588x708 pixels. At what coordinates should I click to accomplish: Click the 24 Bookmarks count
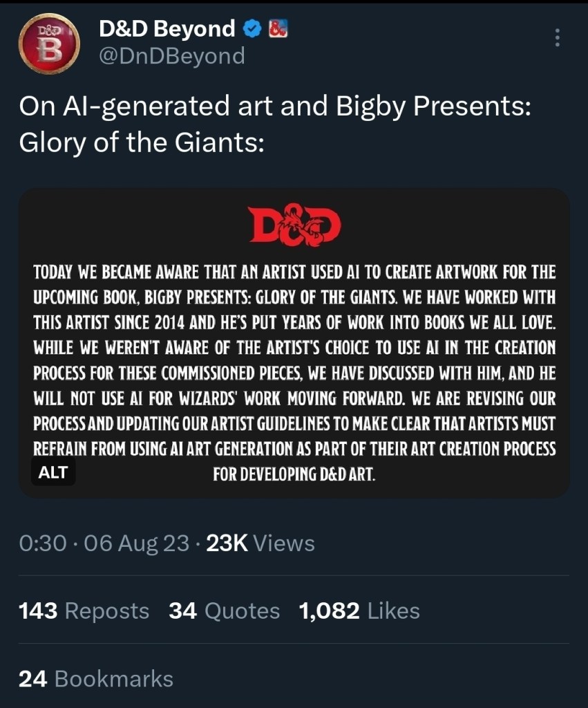[x=96, y=679]
